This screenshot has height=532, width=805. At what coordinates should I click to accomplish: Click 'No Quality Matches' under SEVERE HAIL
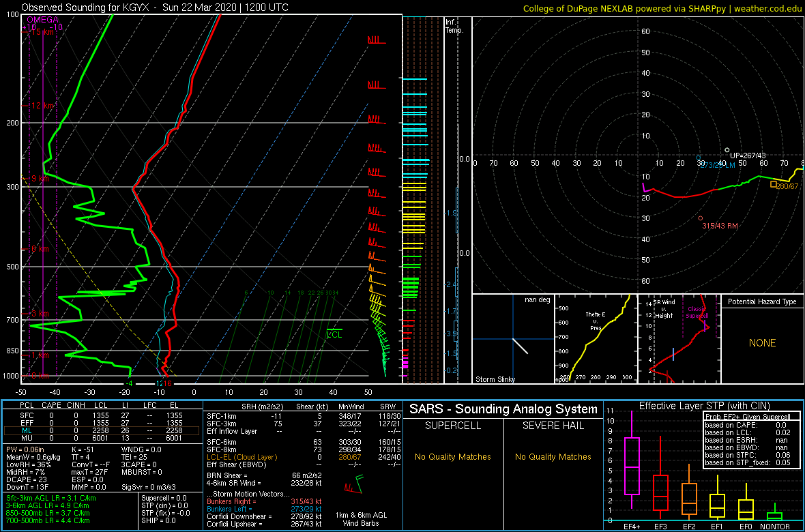[x=553, y=456]
